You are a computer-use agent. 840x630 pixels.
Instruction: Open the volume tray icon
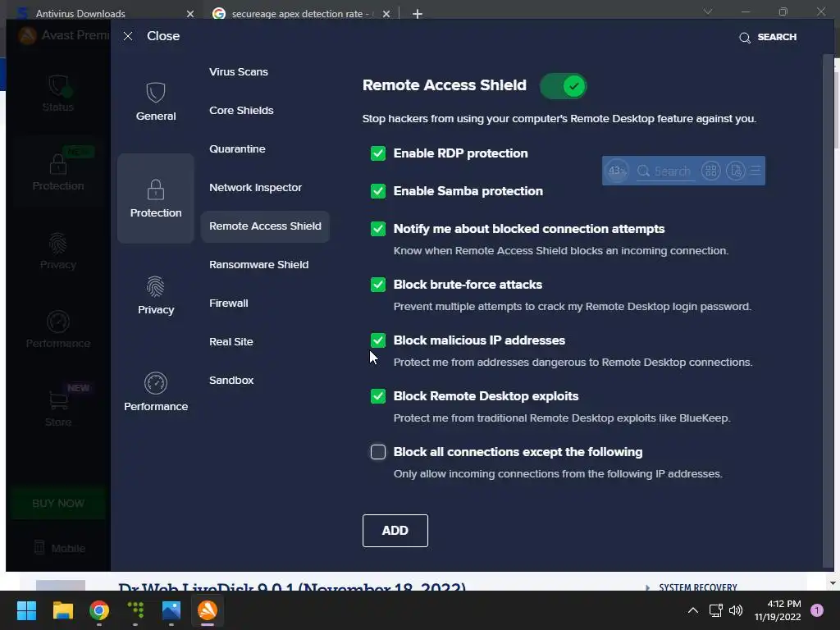coord(736,610)
